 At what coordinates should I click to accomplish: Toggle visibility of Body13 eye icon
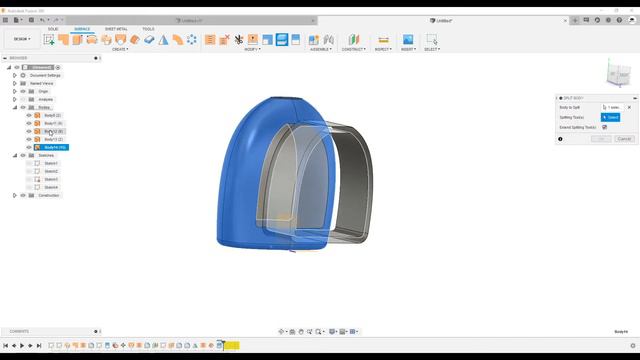point(29,140)
